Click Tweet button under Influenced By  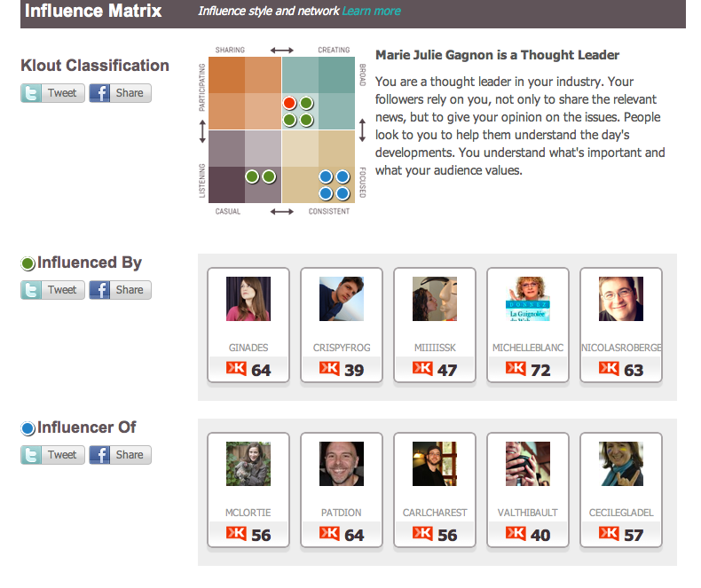[52, 290]
